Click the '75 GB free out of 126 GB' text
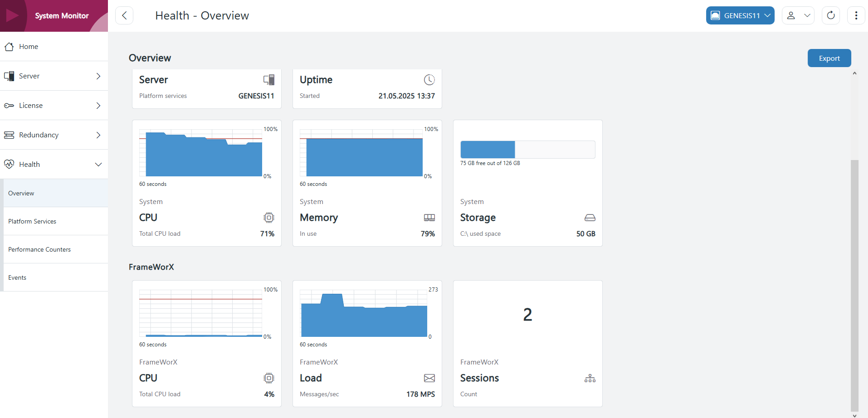This screenshot has width=868, height=418. click(x=490, y=163)
